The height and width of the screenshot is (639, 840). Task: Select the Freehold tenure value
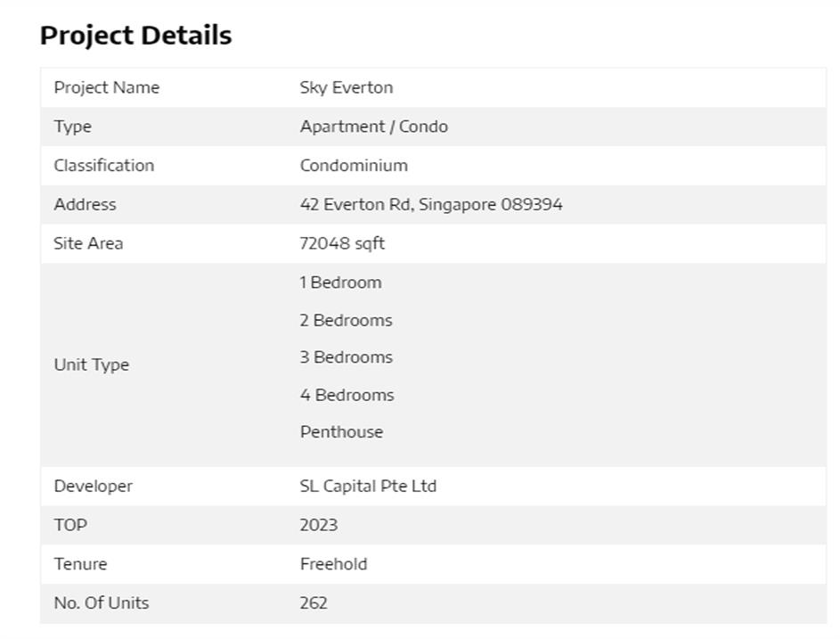point(333,564)
